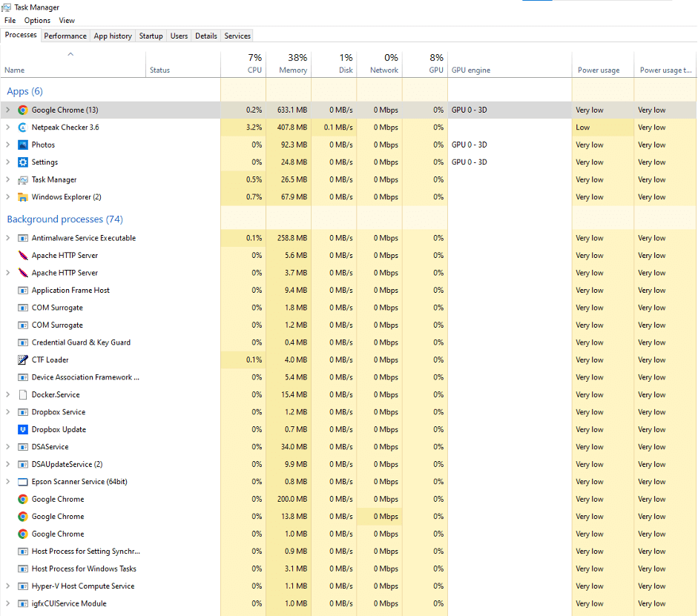Click the Host Process for Windows Tasks icon
This screenshot has height=616, width=698.
(23, 569)
